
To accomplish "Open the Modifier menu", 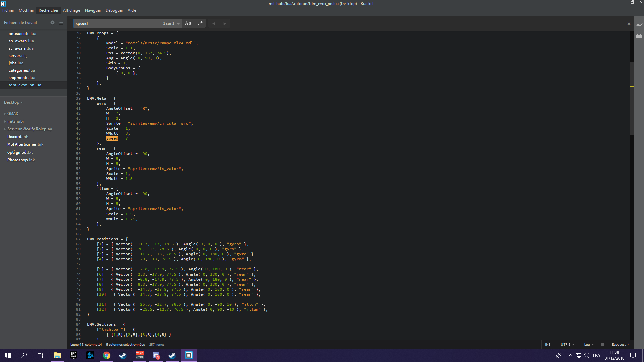I will 26,10.
